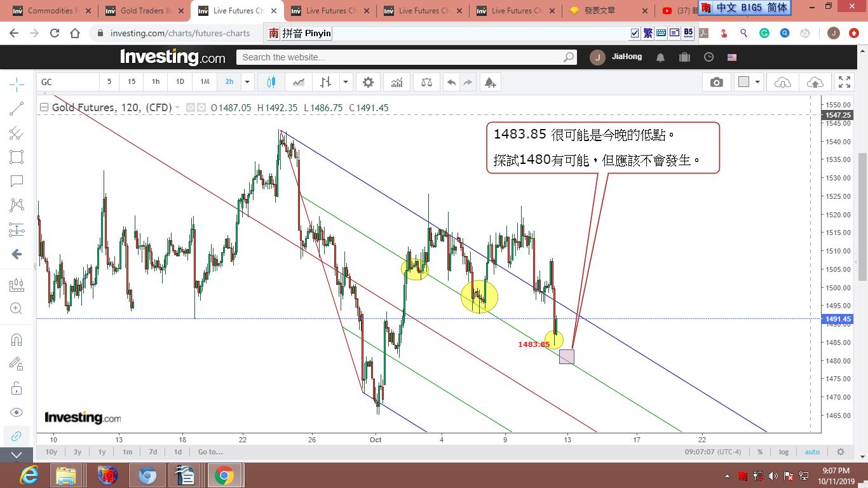Toggle auto scale on price axis
The height and width of the screenshot is (488, 868).
click(x=812, y=452)
